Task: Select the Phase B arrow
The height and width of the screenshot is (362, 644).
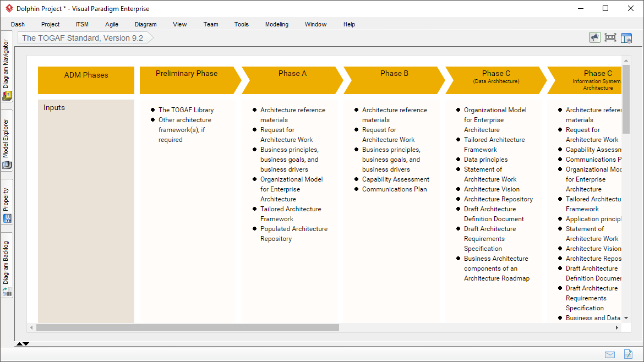Action: (394, 80)
